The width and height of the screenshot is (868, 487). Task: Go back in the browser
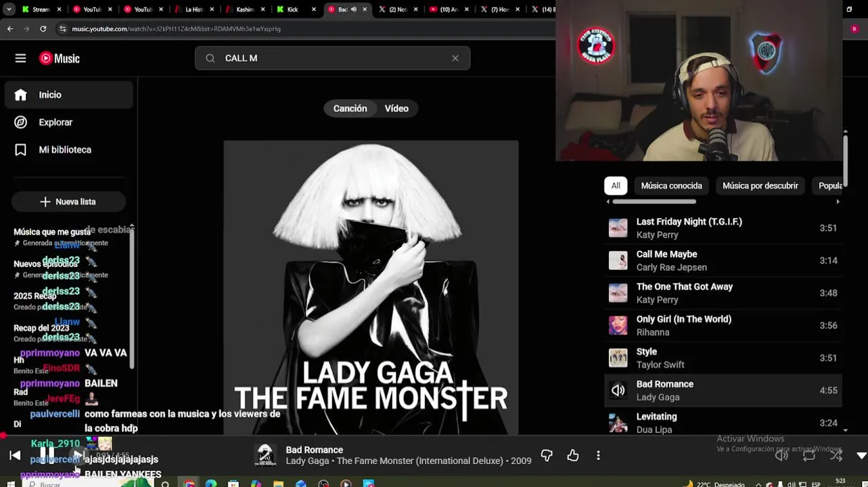(x=10, y=28)
